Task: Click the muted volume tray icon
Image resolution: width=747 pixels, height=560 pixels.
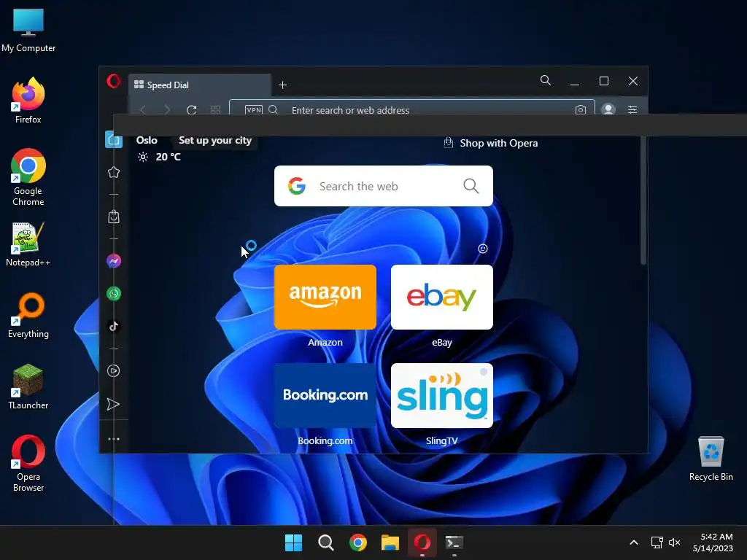Action: tap(675, 542)
